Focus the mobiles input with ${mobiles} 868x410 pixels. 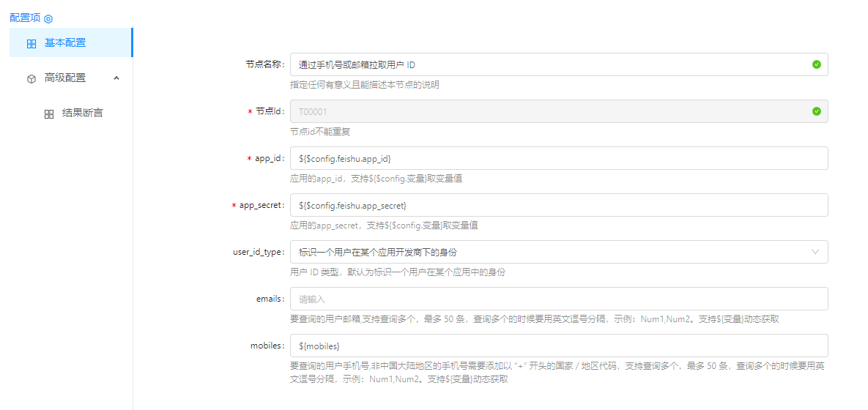pos(558,346)
